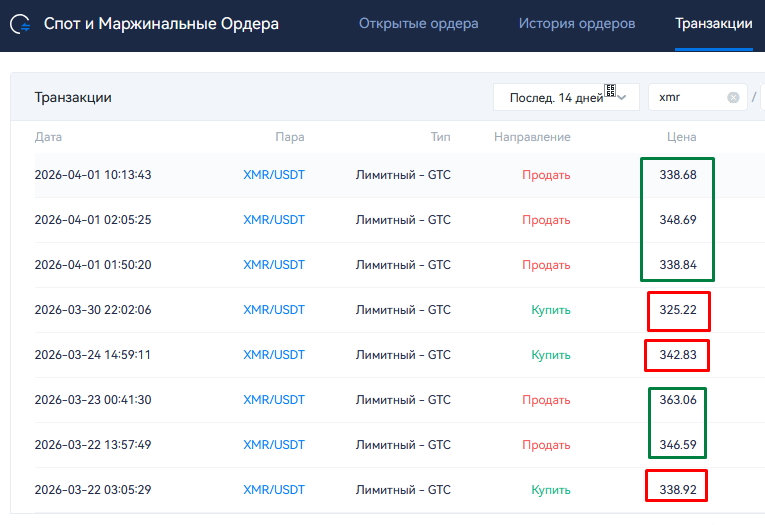This screenshot has height=525, width=765.
Task: Click Продать in the 00:41:30 row
Action: pyautogui.click(x=546, y=400)
